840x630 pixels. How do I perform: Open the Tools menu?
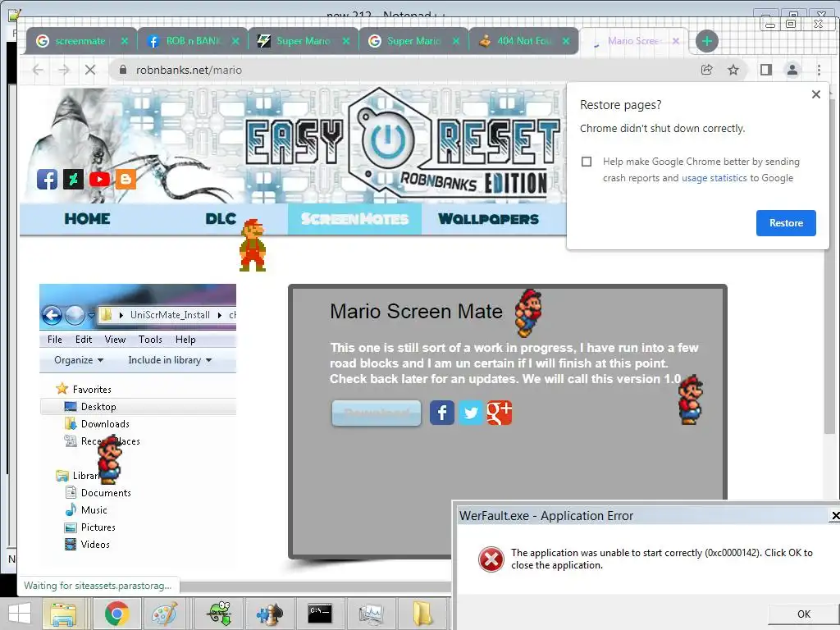[x=150, y=340]
